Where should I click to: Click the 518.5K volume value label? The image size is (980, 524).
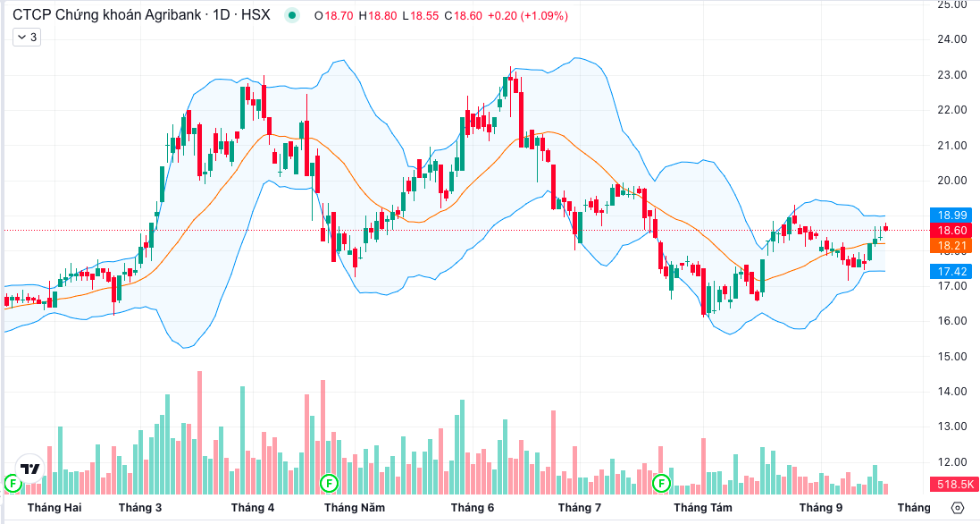[x=954, y=484]
